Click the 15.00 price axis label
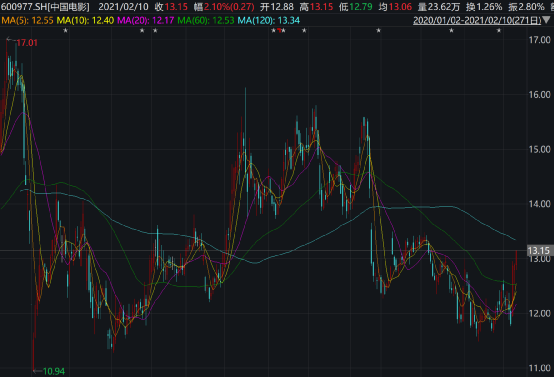The height and width of the screenshot is (377, 554). click(540, 149)
